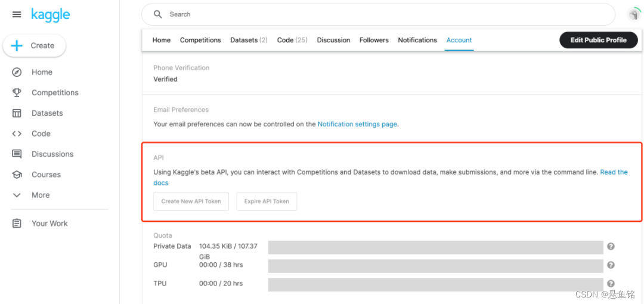Click the Code brackets icon
The image size is (644, 304).
coord(17,134)
